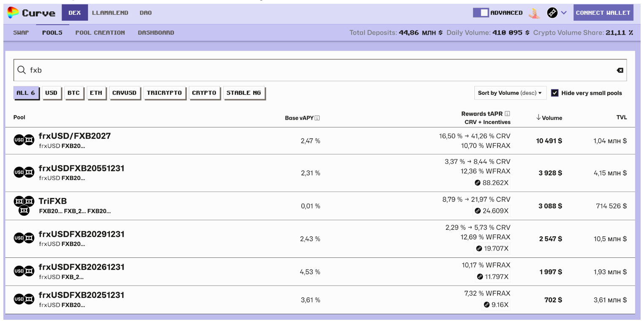The width and height of the screenshot is (644, 324).
Task: Click the Curve logo icon
Action: [x=13, y=13]
